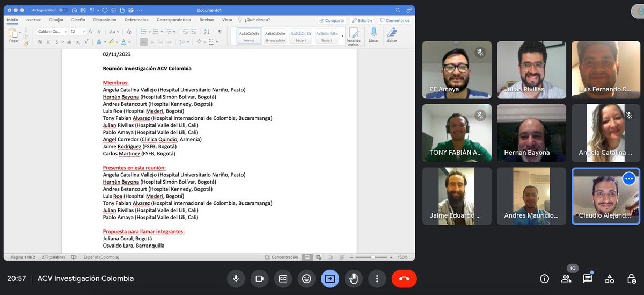This screenshot has height=295, width=644.
Task: Open the Dictar dictation tool
Action: click(x=374, y=35)
